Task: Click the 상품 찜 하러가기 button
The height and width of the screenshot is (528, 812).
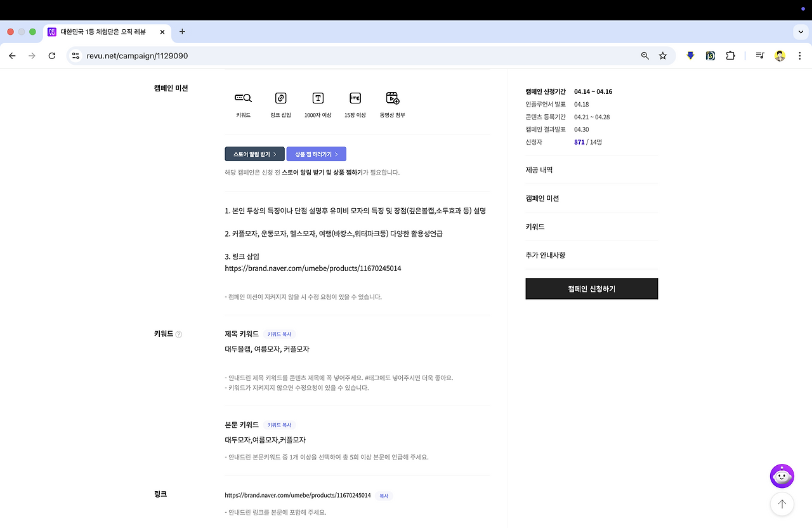Action: [316, 154]
